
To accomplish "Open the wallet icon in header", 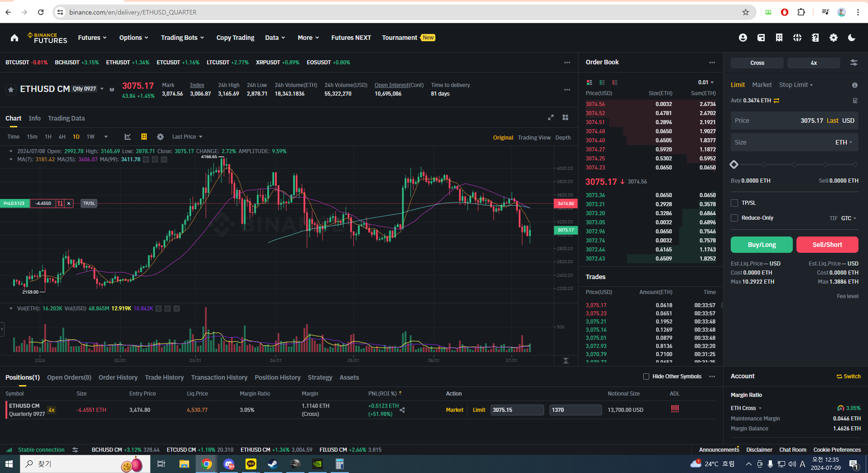I will coord(761,38).
